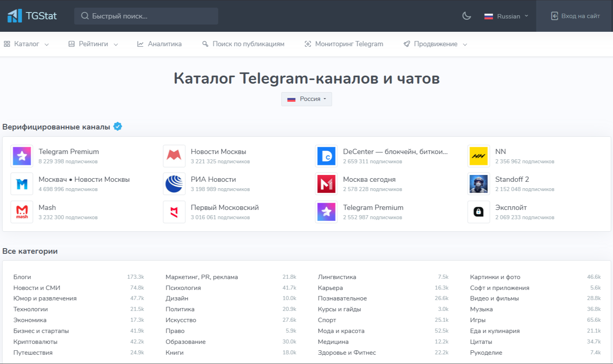Screen dimensions: 613x364
Task: Click the search magnifier icon in the header
Action: point(85,16)
